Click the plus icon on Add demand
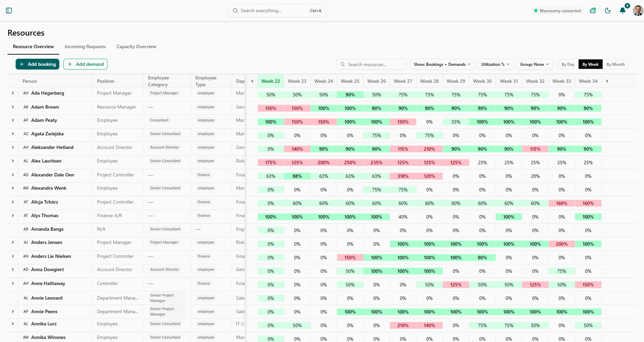Image resolution: width=644 pixels, height=342 pixels. click(x=70, y=64)
